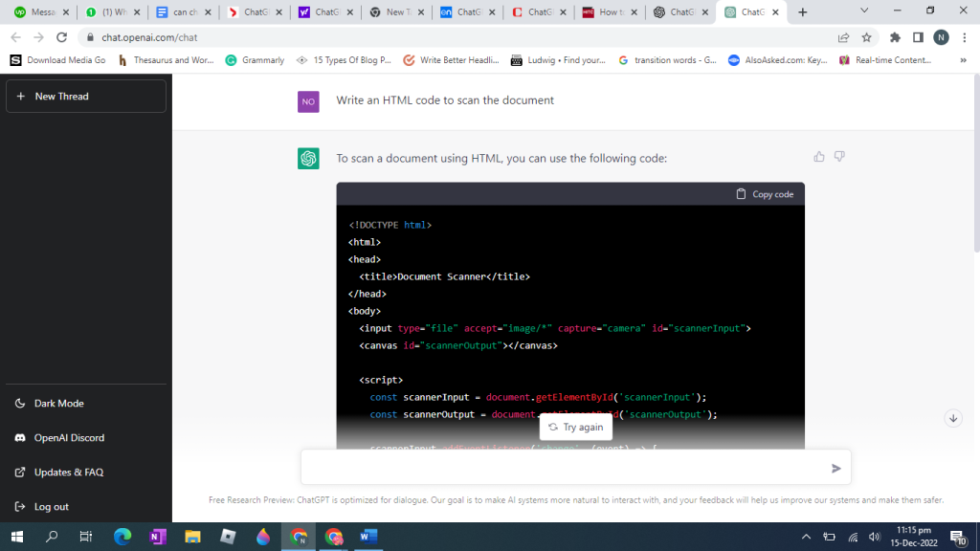Open Updates & FAQ link
This screenshot has width=980, height=551.
(68, 473)
